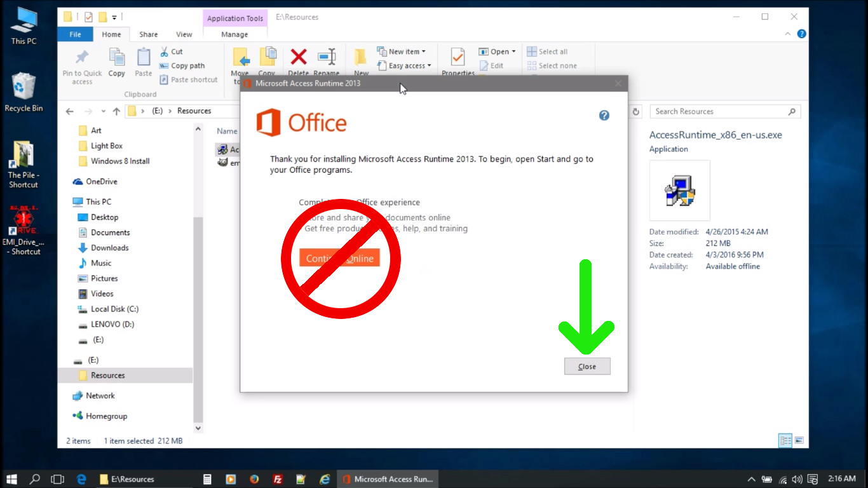Image resolution: width=868 pixels, height=488 pixels.
Task: Select the Home ribbon tab
Action: pyautogui.click(x=111, y=34)
